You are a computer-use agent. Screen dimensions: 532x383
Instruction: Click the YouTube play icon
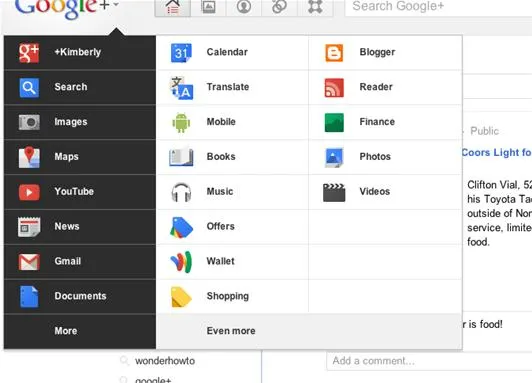(x=29, y=192)
